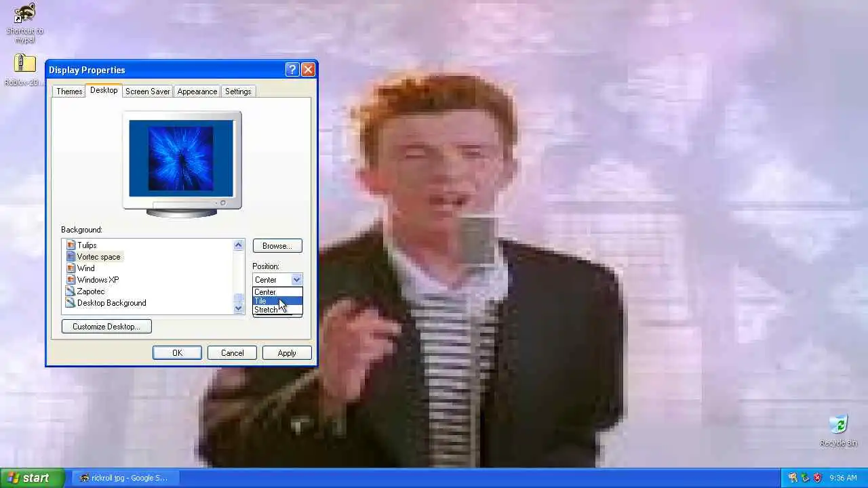Click the Windows Messenger tray icon
This screenshot has width=868, height=488.
[793, 478]
